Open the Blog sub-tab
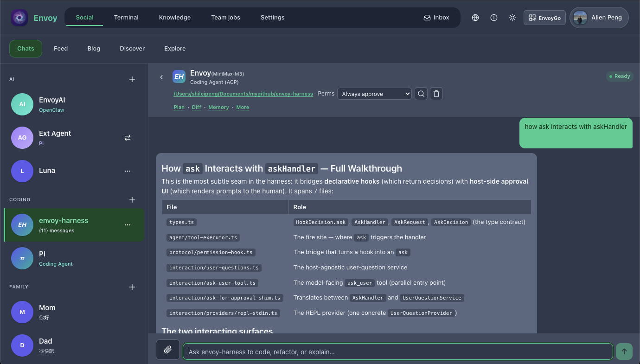 (x=94, y=49)
